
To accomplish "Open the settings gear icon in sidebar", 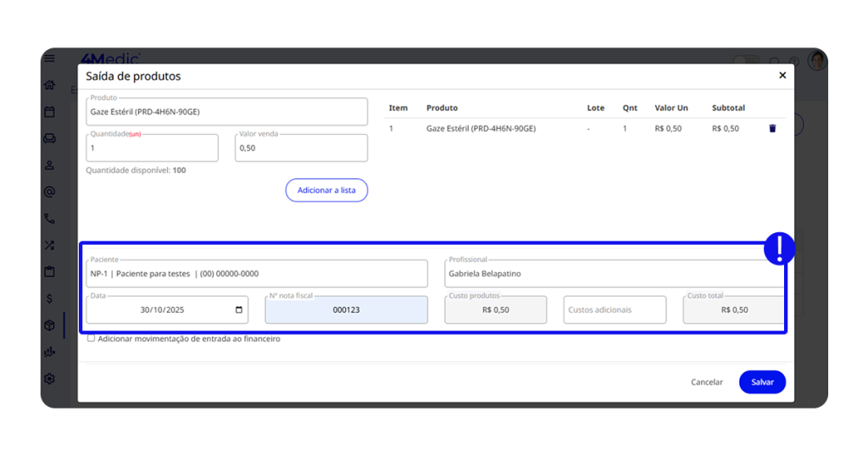I will point(50,379).
